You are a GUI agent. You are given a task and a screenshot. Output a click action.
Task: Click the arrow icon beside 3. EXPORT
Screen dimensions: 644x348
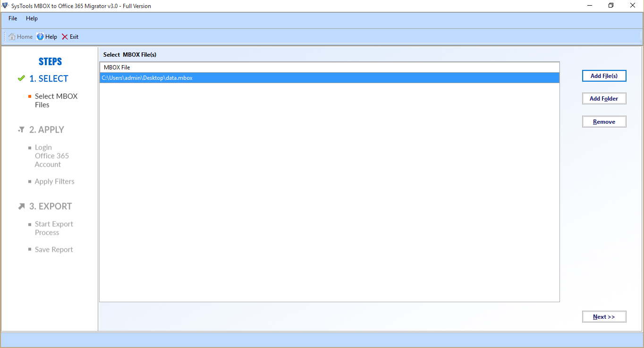(x=21, y=206)
